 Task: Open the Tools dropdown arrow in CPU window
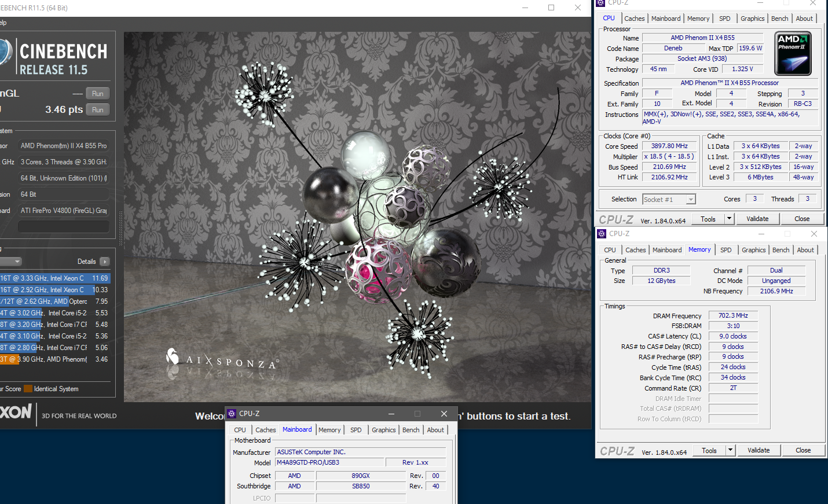point(729,219)
